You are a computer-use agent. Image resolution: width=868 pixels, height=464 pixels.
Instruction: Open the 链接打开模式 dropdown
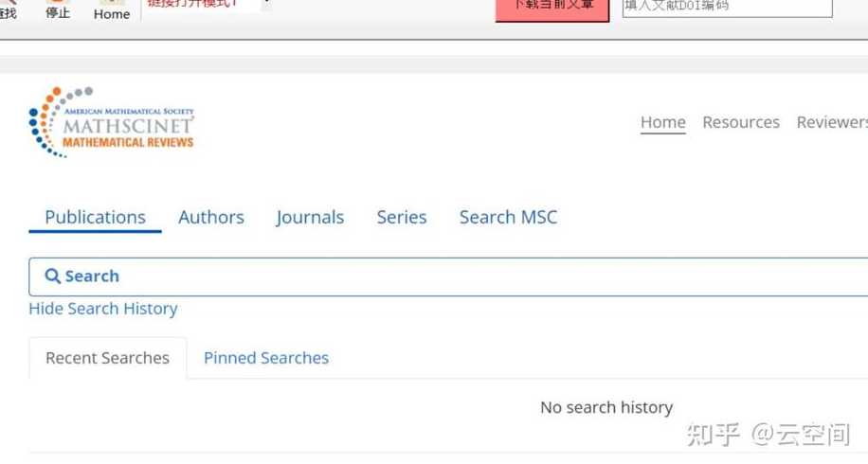tap(267, 4)
